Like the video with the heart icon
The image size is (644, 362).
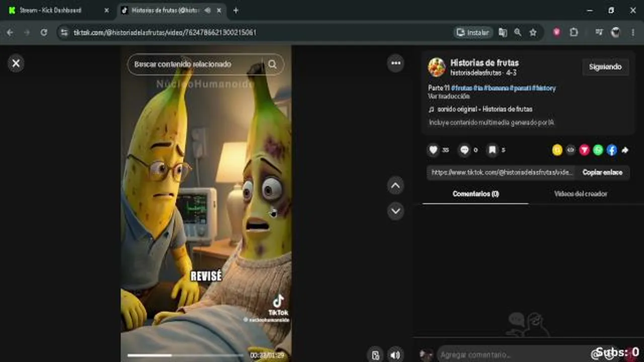(433, 150)
